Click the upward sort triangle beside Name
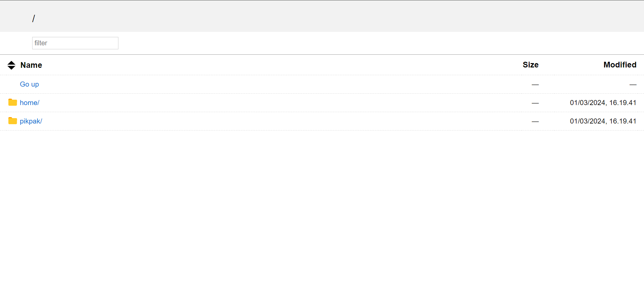 (x=11, y=63)
